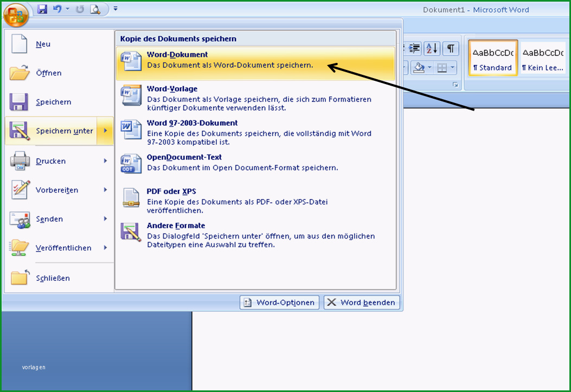Viewport: 571px width, 392px height.
Task: Click the ODT OpenDocument icon
Action: pos(131,164)
